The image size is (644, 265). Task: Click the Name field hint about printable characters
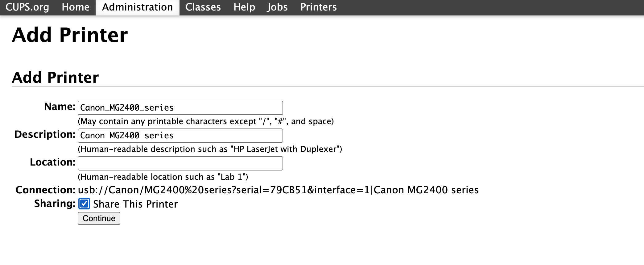[206, 121]
